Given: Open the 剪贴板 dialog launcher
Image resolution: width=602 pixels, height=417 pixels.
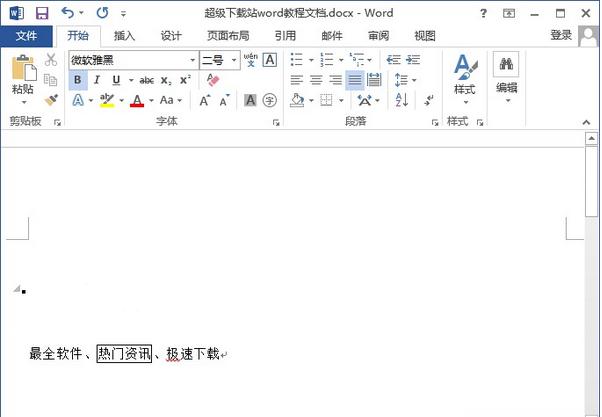Looking at the screenshot, I should [58, 122].
